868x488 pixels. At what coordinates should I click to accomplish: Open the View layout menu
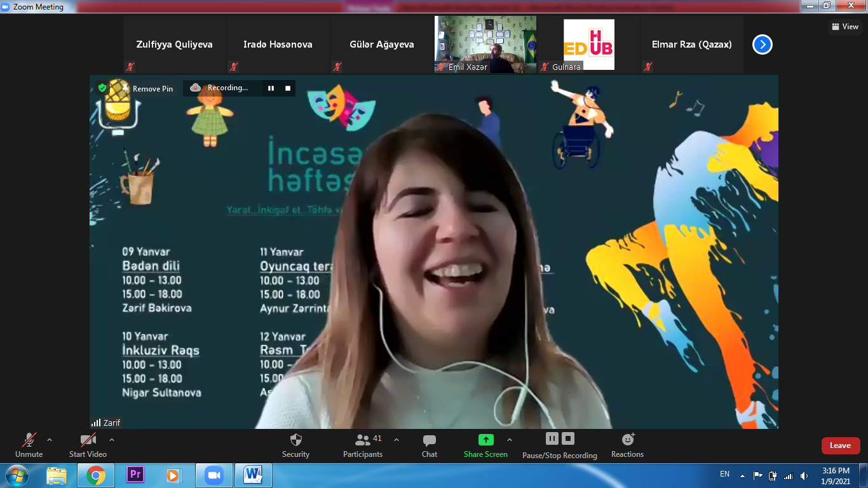(x=845, y=27)
